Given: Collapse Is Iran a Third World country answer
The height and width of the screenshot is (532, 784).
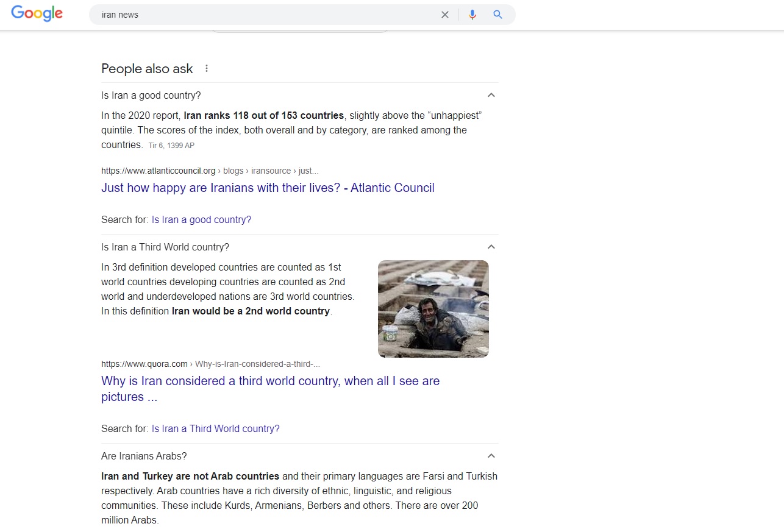Looking at the screenshot, I should pos(491,247).
